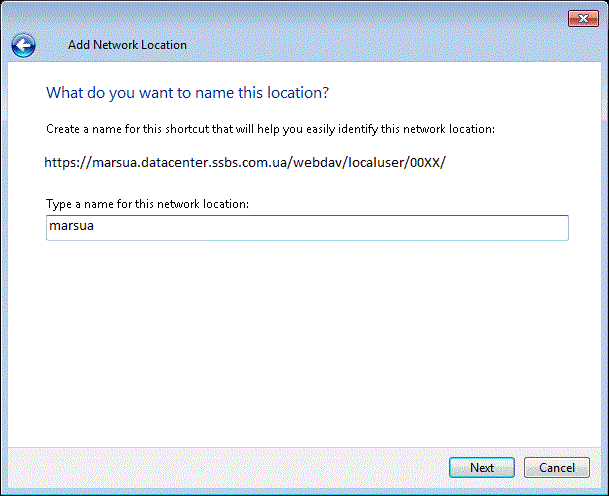Go back using the blue arrow button

[x=23, y=45]
